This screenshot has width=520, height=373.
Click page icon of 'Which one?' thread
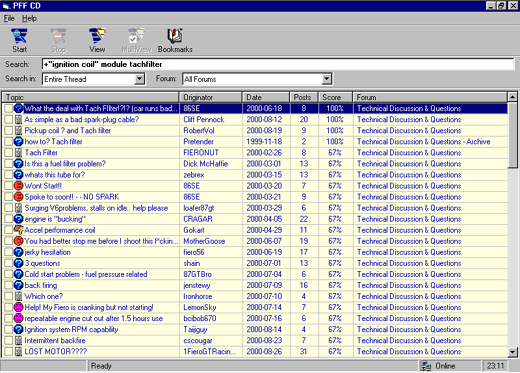[x=18, y=296]
